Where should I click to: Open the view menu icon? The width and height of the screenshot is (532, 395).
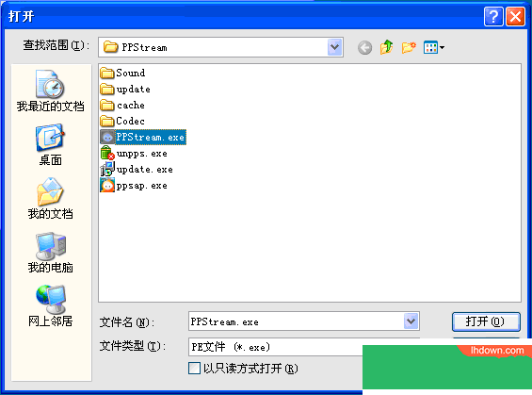point(434,47)
